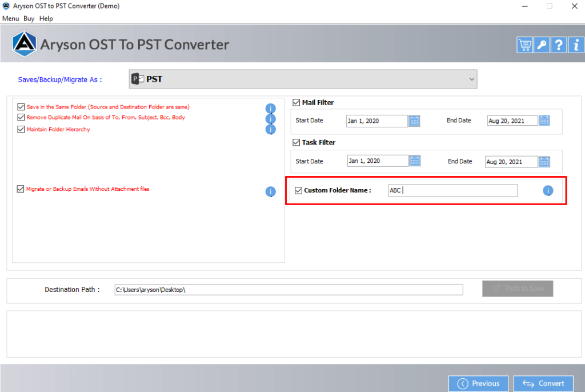The image size is (585, 392).
Task: Minimize the Aryson converter window
Action: [x=524, y=6]
